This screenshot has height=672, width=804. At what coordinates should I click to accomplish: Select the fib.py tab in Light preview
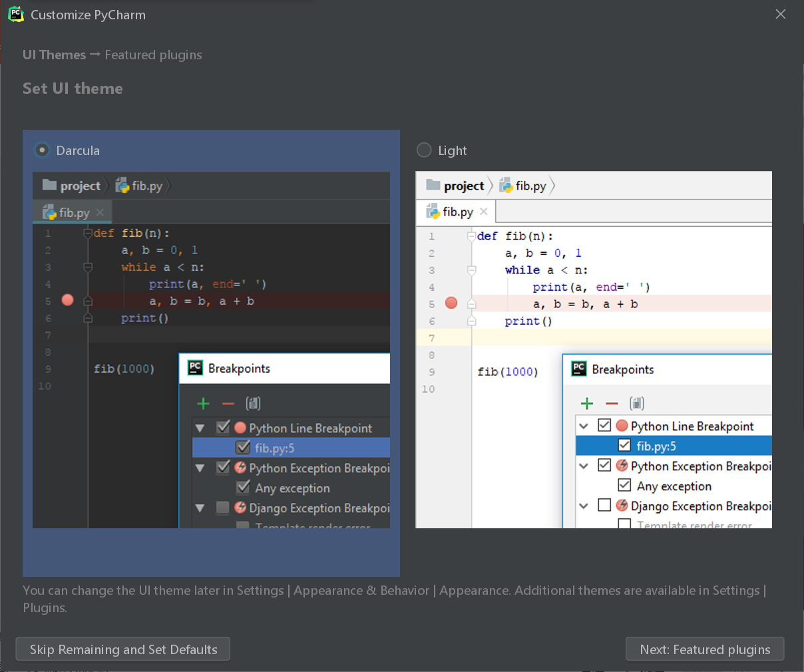[x=457, y=212]
